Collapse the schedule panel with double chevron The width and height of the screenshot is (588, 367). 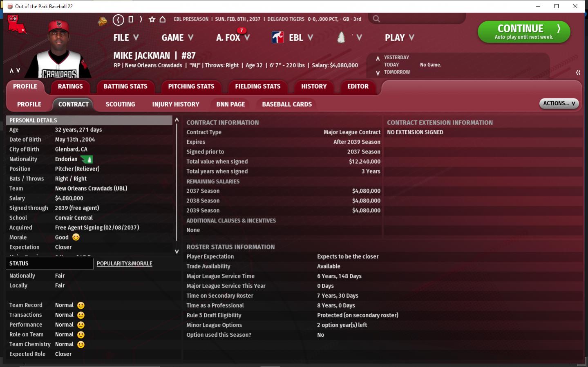pyautogui.click(x=578, y=73)
